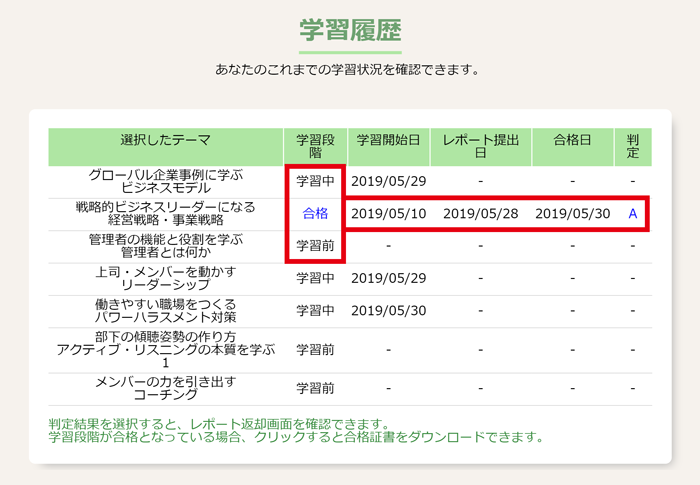The height and width of the screenshot is (485, 700).
Task: Click start date 2019/05/30 in パワーハラスメント対策 row
Action: coord(388,311)
